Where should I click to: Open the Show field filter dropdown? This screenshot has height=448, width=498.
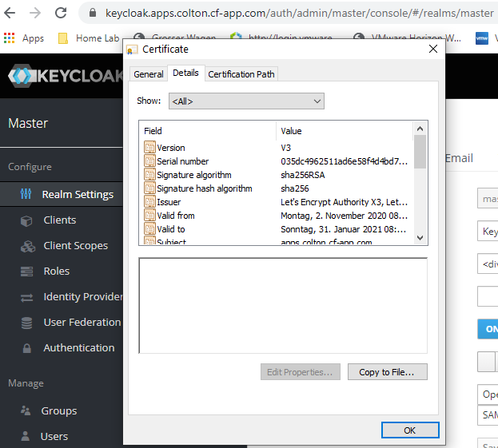pos(245,101)
